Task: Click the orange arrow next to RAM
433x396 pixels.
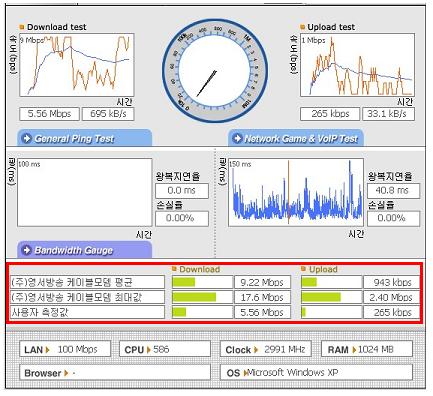Action: pyautogui.click(x=354, y=350)
